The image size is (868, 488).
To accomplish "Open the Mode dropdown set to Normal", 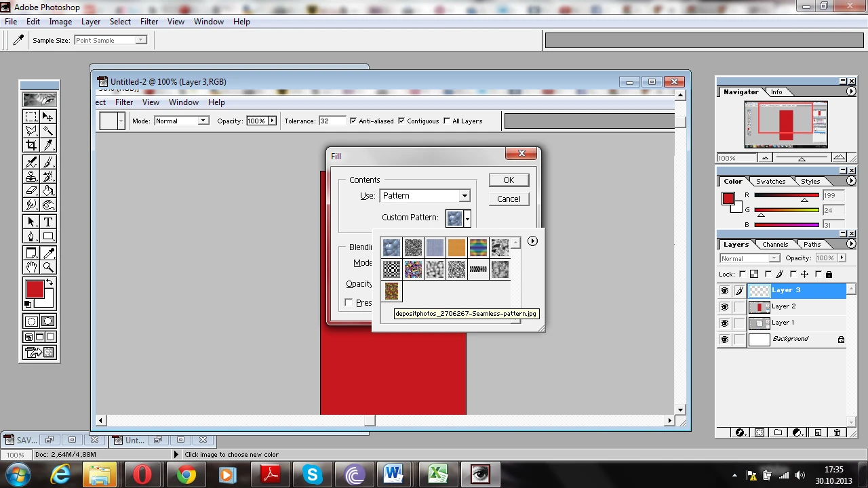I will pyautogui.click(x=202, y=121).
